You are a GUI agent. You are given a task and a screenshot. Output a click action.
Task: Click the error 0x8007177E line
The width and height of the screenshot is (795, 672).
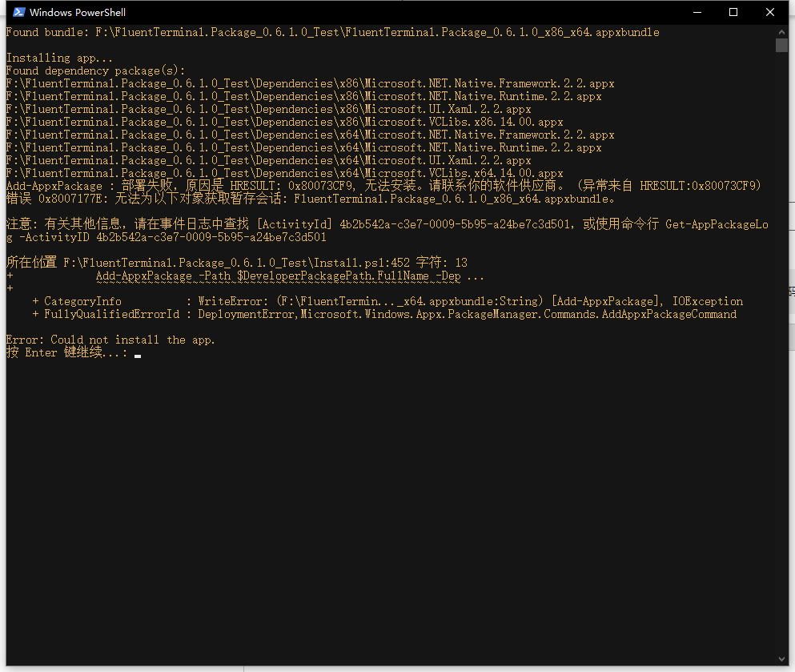[x=311, y=199]
